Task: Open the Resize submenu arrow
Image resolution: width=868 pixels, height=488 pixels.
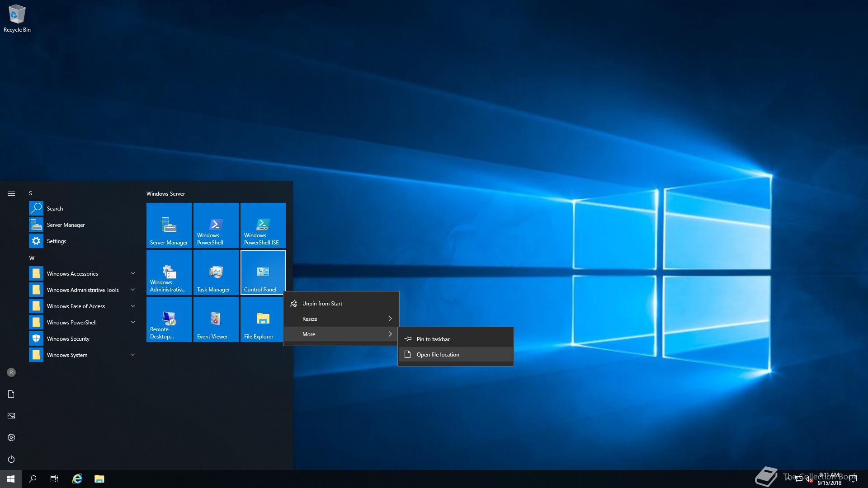Action: pyautogui.click(x=390, y=319)
